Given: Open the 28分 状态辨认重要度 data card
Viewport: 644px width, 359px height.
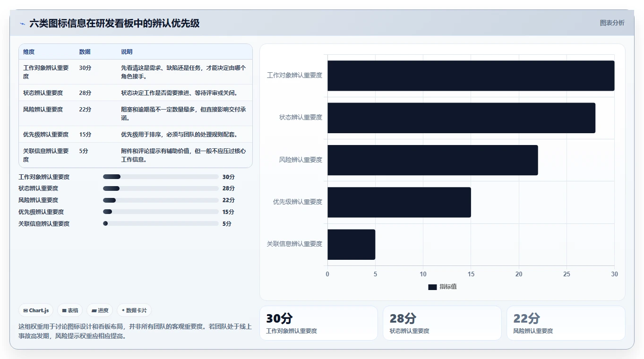Looking at the screenshot, I should point(442,323).
